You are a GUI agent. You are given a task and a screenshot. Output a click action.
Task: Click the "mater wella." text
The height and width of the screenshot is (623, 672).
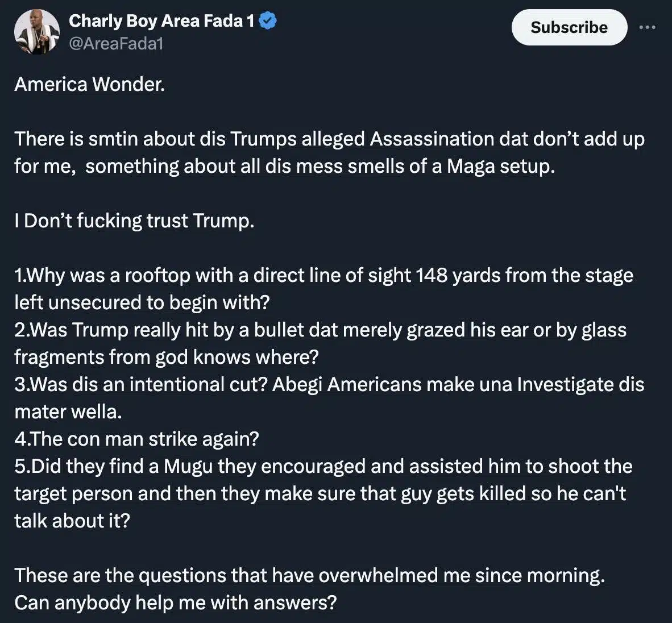68,412
